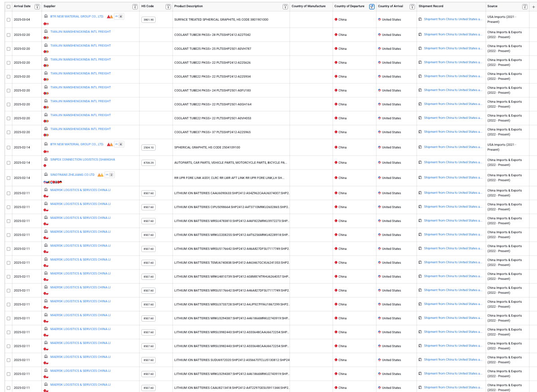
Task: Open the Source column filter icon
Action: (524, 7)
